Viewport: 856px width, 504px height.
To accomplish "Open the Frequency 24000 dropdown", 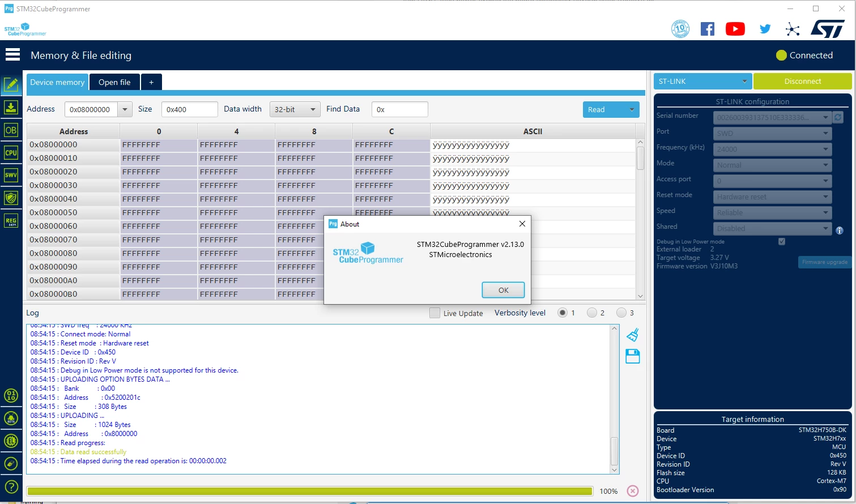I will [772, 149].
